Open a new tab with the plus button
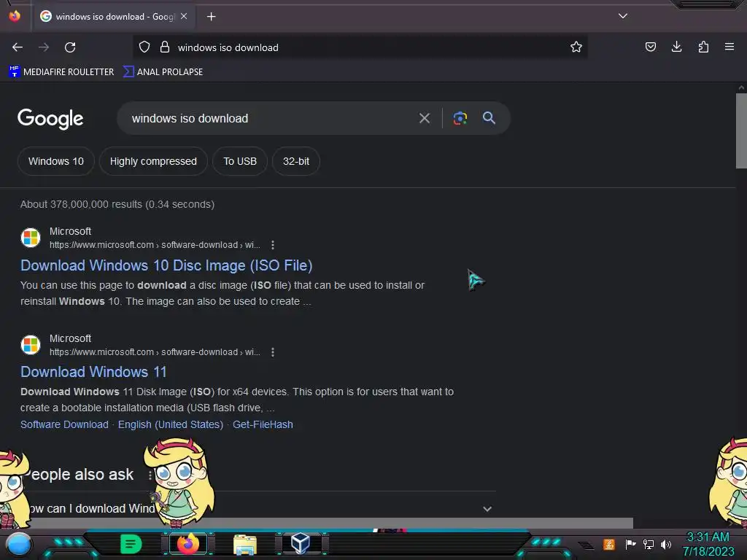The image size is (747, 560). (211, 17)
